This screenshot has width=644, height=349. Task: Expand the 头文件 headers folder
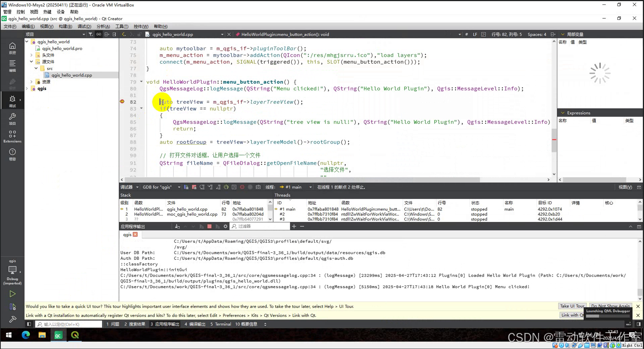pyautogui.click(x=31, y=55)
